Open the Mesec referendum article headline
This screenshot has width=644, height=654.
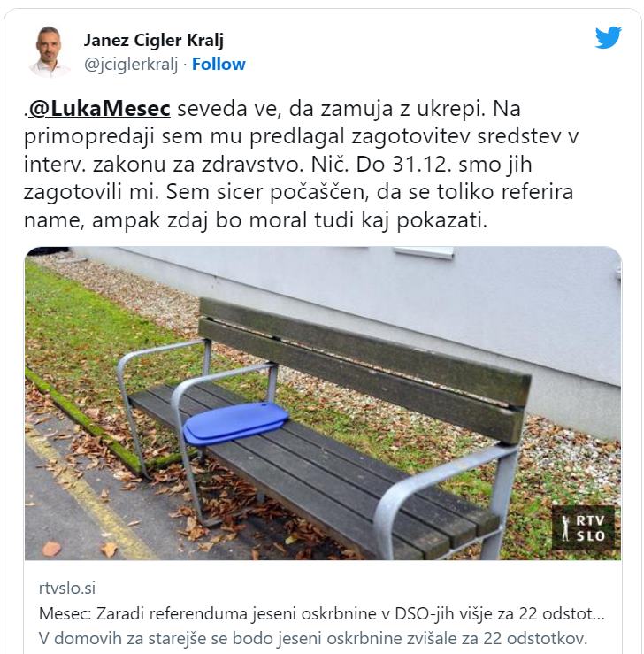tap(322, 613)
